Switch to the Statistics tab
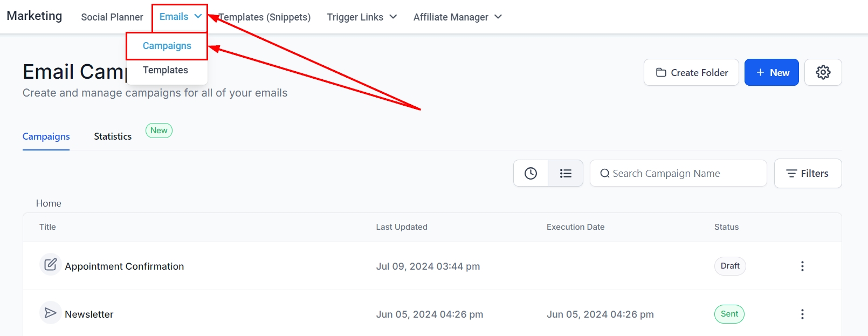The image size is (868, 336). click(113, 136)
